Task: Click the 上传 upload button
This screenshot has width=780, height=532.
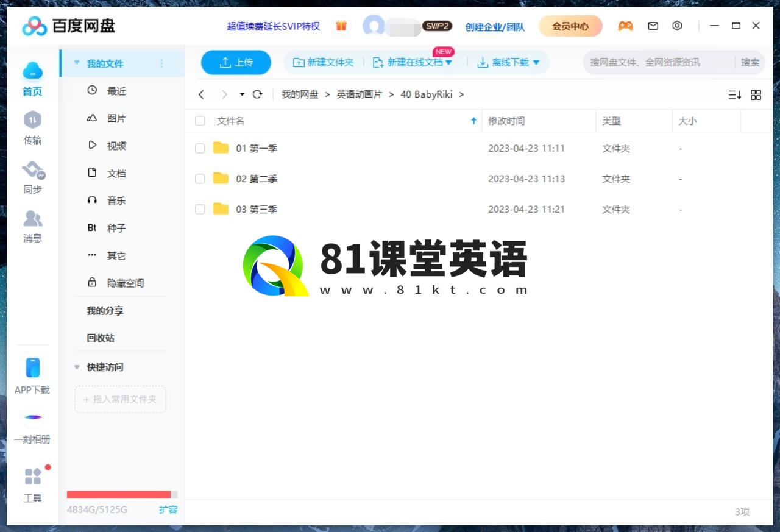Action: 236,62
